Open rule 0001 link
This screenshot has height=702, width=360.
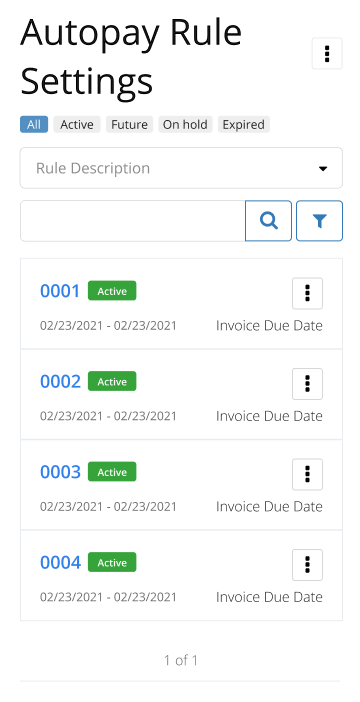tap(60, 291)
